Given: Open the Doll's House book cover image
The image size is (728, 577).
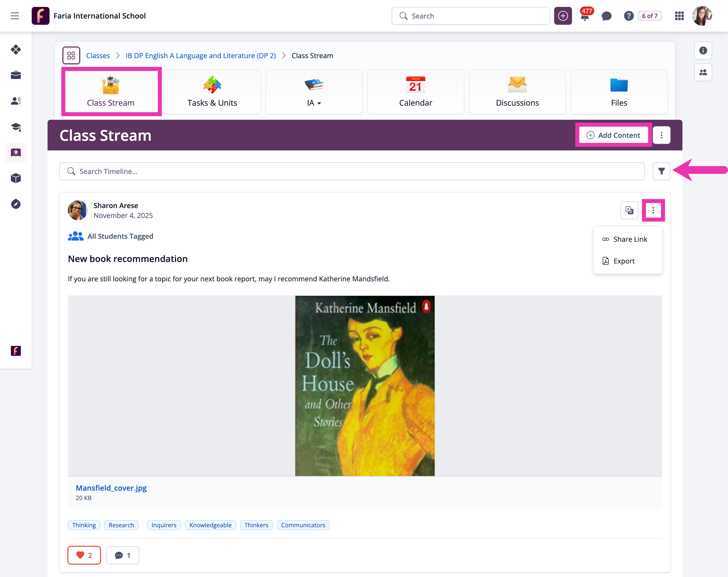Looking at the screenshot, I should (x=365, y=386).
